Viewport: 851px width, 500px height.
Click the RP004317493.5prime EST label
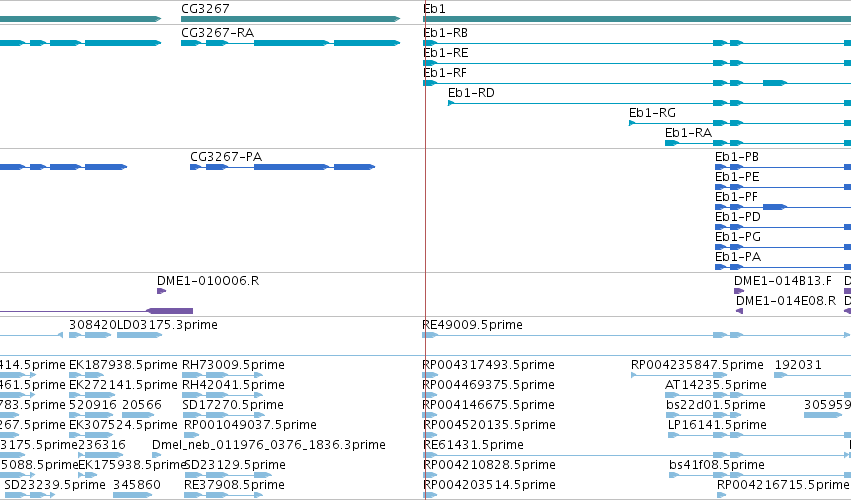pos(488,365)
